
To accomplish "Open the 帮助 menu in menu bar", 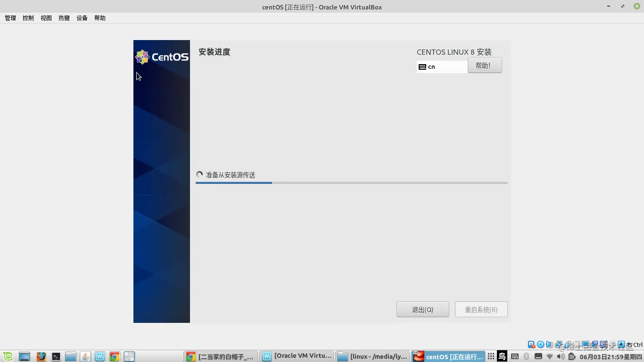I will click(100, 18).
